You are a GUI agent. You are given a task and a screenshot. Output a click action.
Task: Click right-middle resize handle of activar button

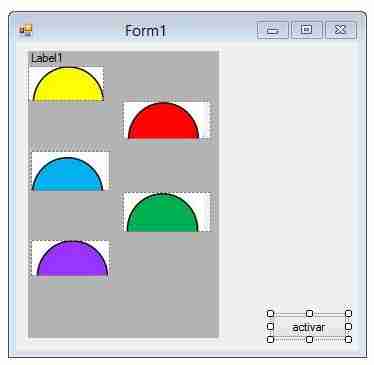[x=348, y=326]
